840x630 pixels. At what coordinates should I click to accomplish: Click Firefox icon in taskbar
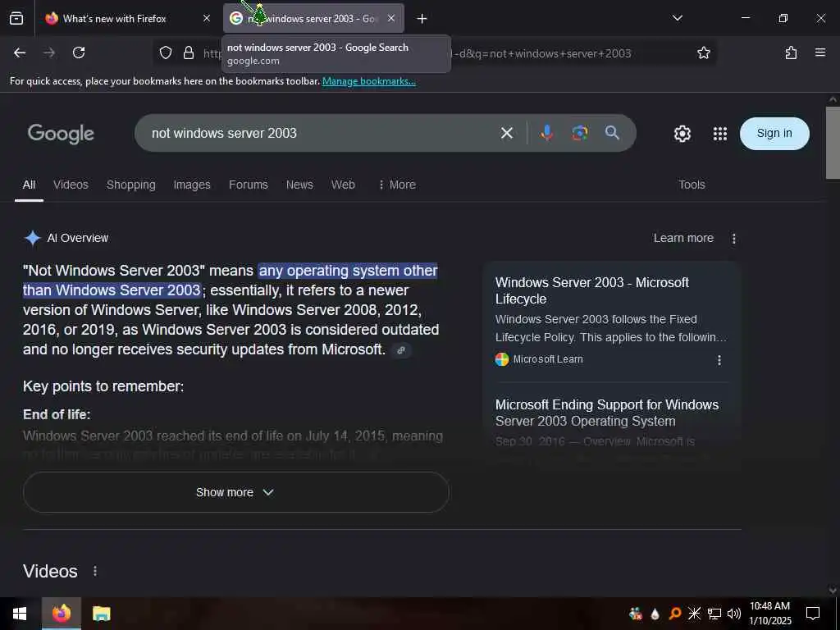click(x=62, y=614)
